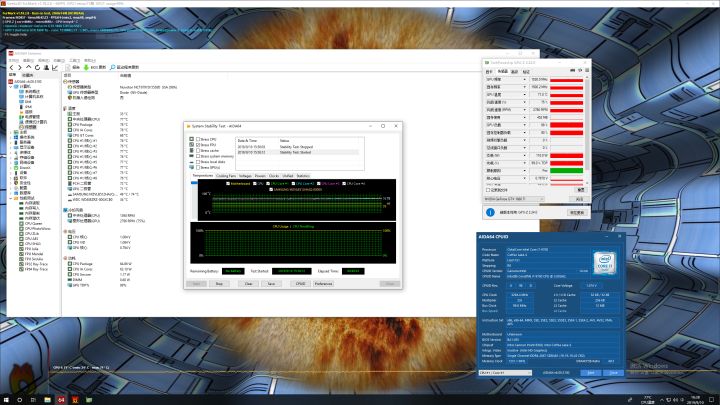The width and height of the screenshot is (720, 405).
Task: Toggle CPU Core #1 legend checkbox
Action: pos(268,183)
